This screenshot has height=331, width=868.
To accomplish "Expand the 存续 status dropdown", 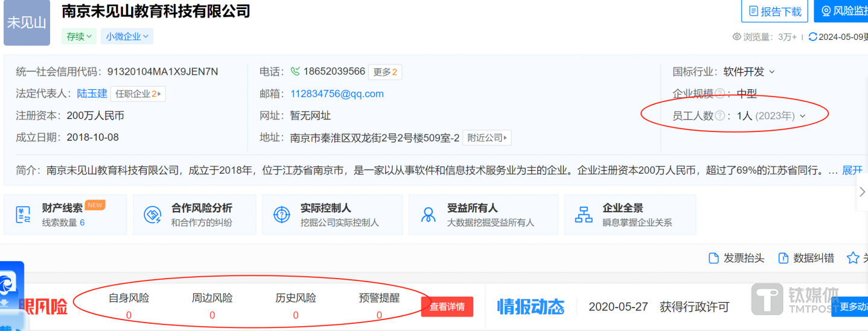I will click(x=79, y=37).
